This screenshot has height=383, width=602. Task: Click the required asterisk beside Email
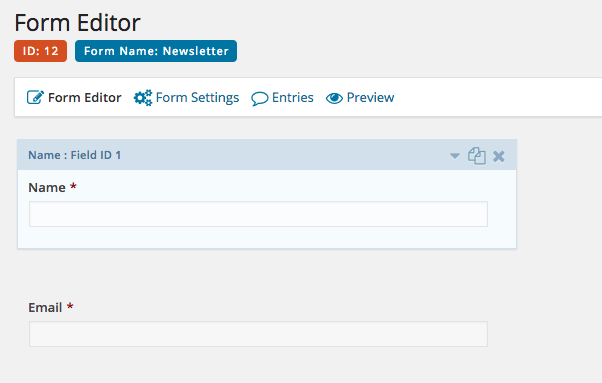click(70, 306)
